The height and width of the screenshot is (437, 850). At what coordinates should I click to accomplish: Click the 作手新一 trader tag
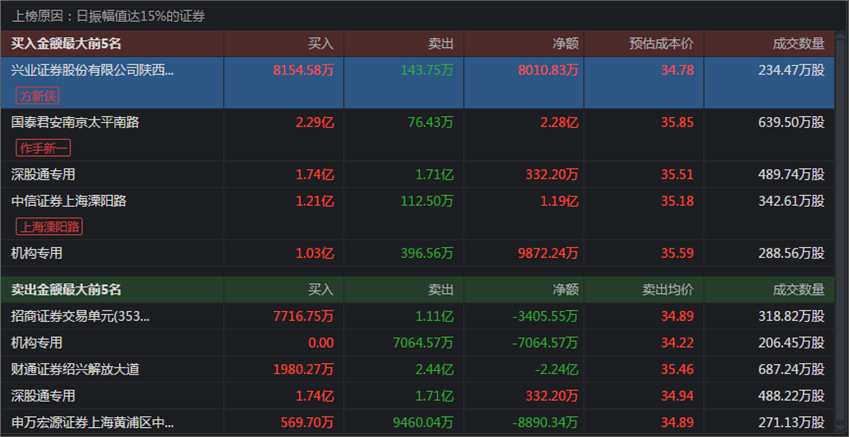click(44, 148)
